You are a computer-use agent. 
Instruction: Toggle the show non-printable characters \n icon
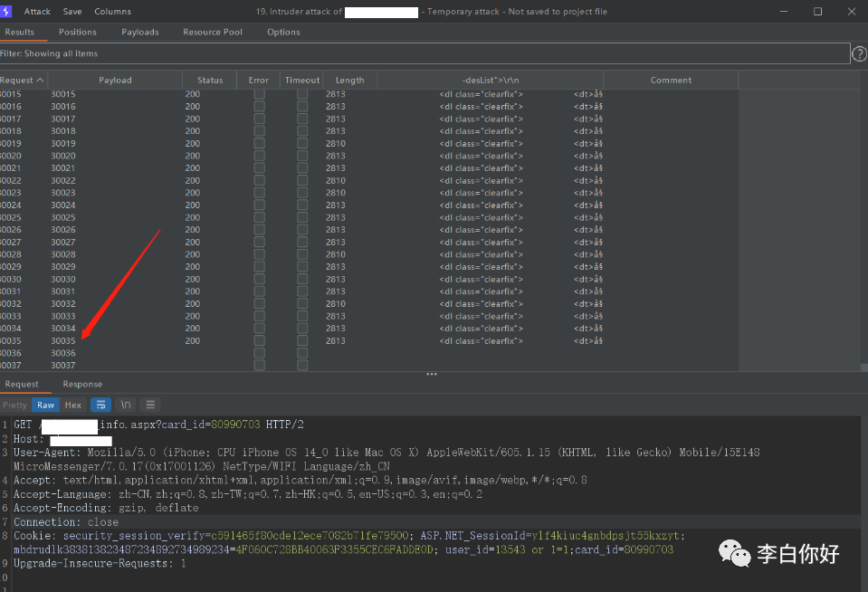click(x=126, y=405)
